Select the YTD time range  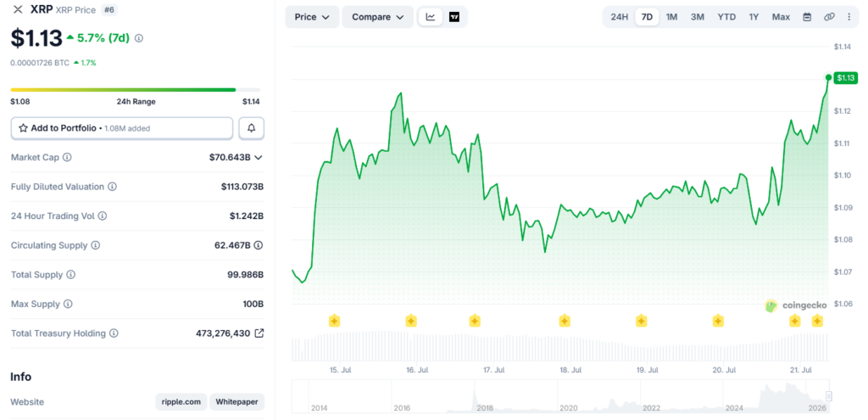point(726,17)
